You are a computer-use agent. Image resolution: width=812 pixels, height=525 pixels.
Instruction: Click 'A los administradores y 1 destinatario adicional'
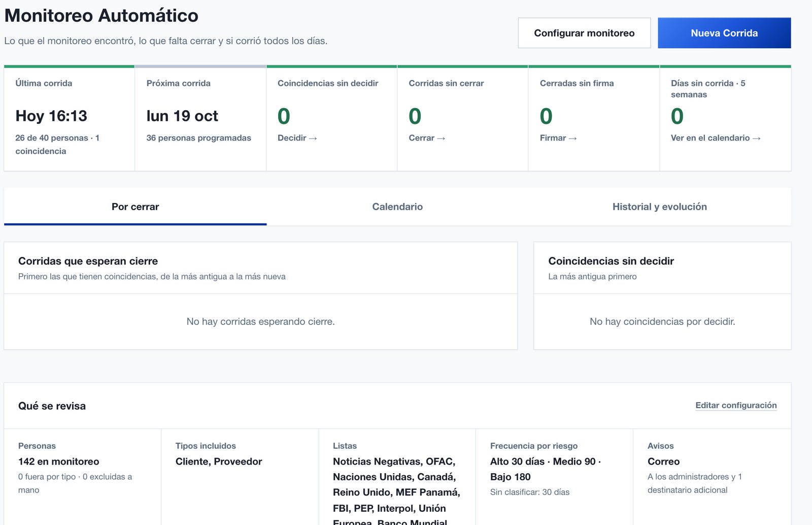pyautogui.click(x=694, y=483)
